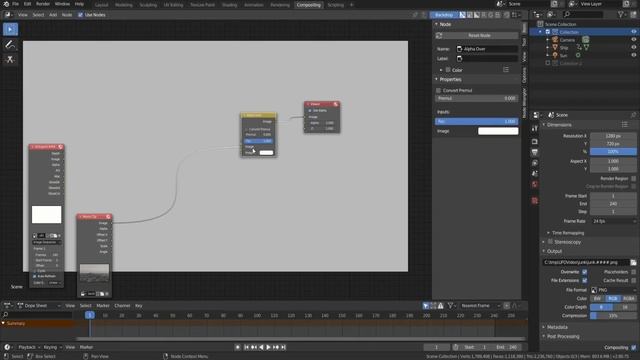Viewport: 640px width, 360px height.
Task: Select the Annotate pencil tool
Action: click(x=10, y=44)
